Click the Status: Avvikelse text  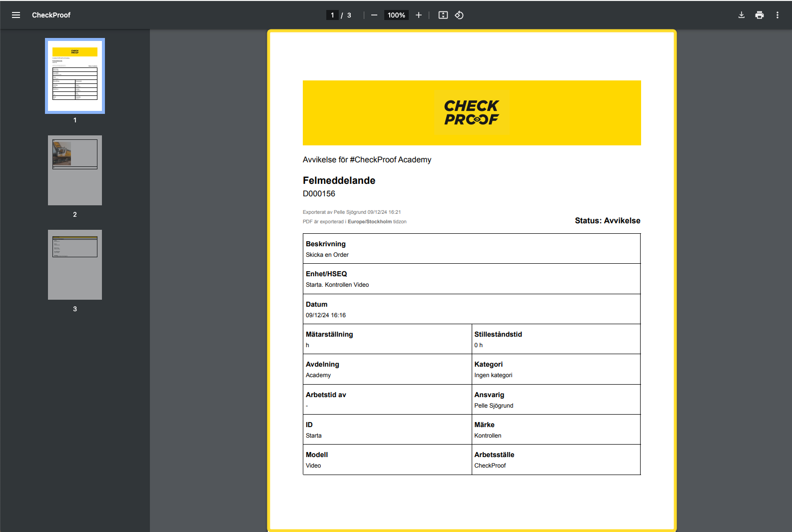coord(607,220)
